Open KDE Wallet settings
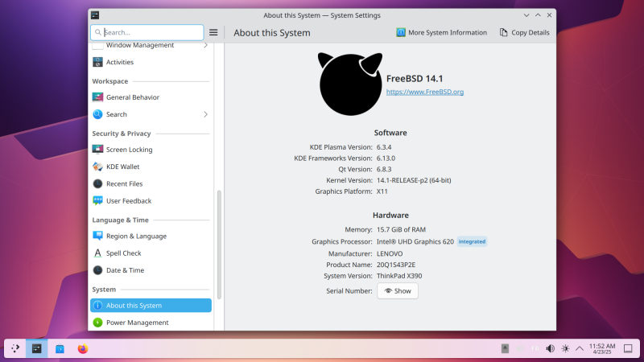The image size is (644, 362). (151, 167)
